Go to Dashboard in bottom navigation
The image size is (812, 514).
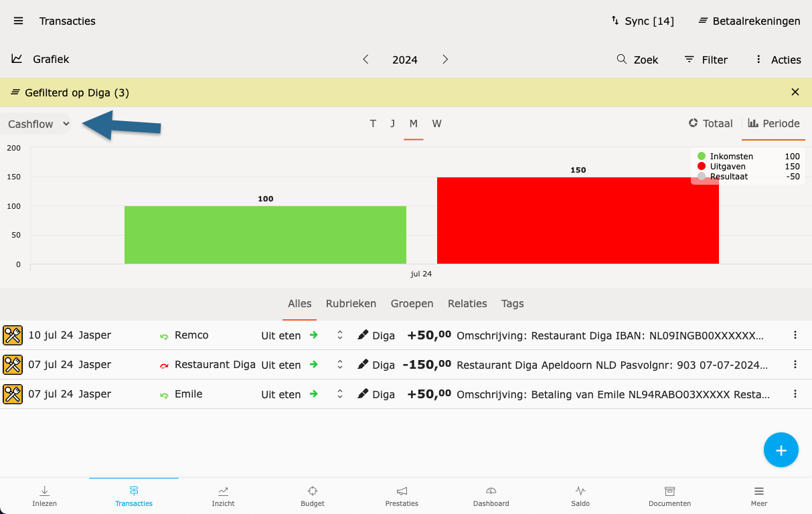coord(491,496)
